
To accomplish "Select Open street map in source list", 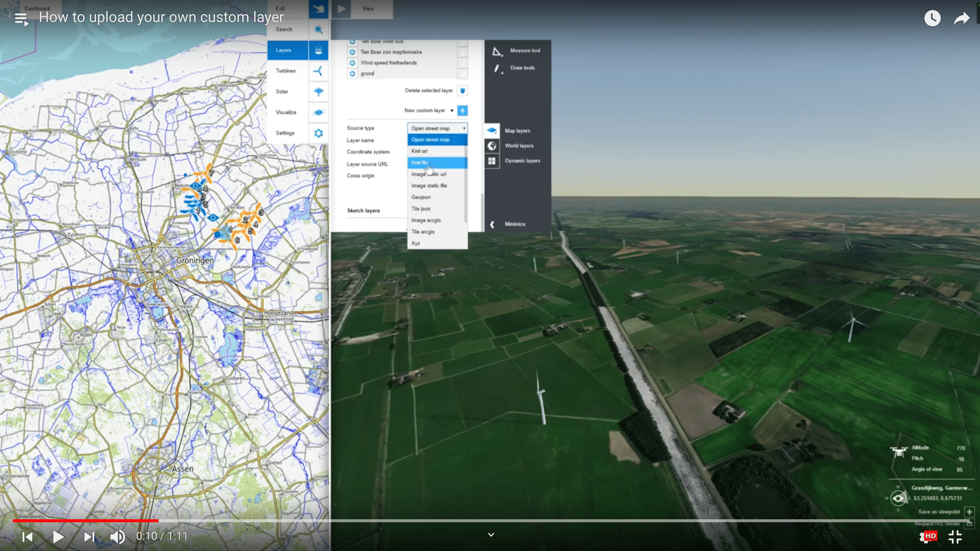I will coord(437,140).
